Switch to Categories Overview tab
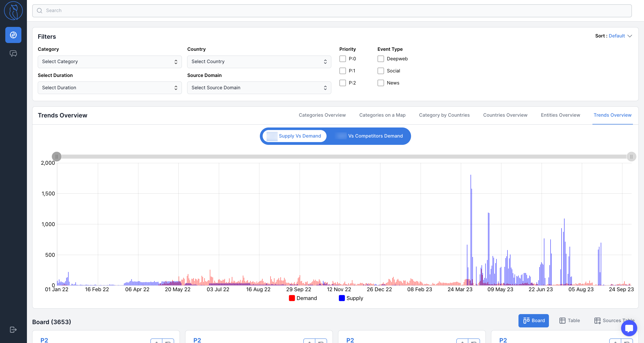644x343 pixels. tap(322, 115)
